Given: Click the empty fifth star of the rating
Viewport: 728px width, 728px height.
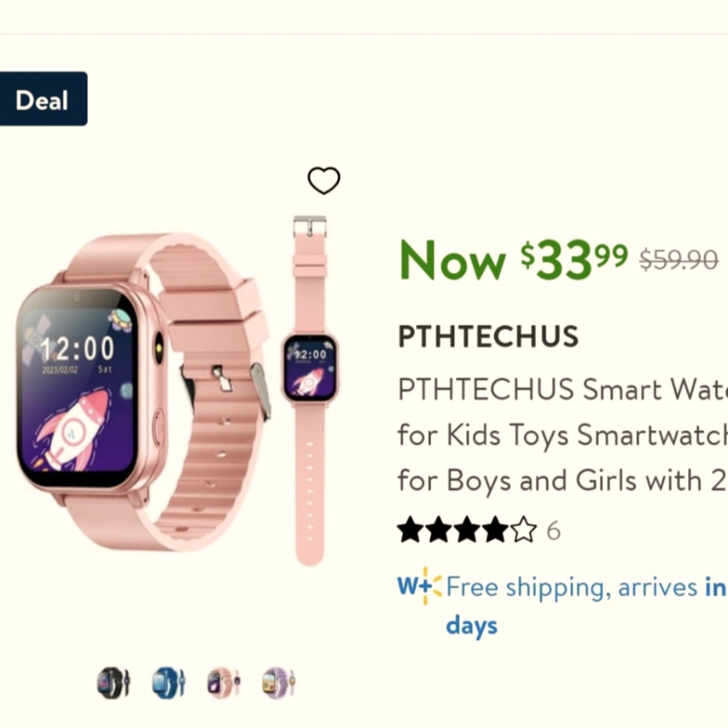Looking at the screenshot, I should tap(523, 531).
